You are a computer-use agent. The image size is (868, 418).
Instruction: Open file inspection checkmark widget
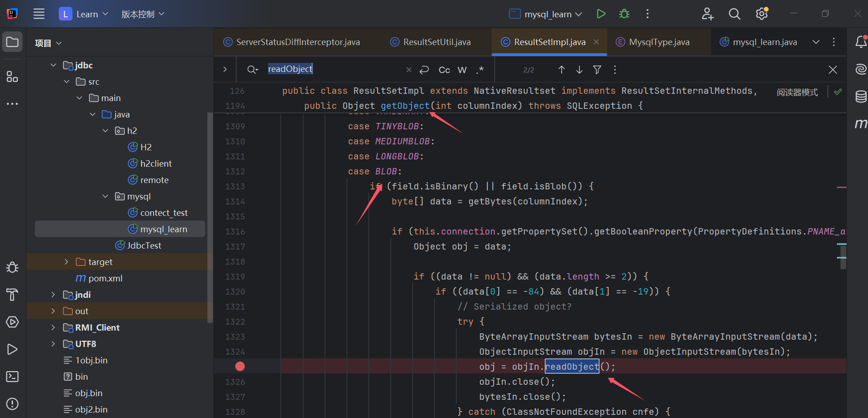[838, 92]
